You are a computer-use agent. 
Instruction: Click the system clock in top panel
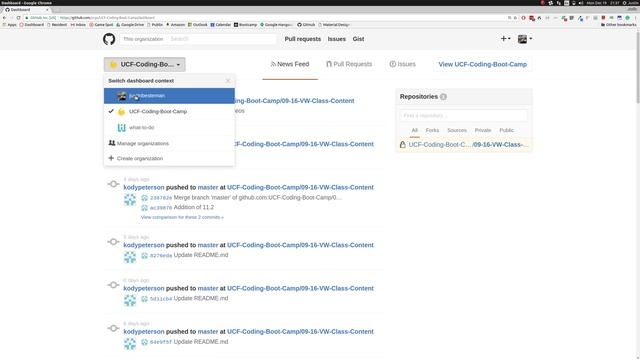tap(602, 3)
